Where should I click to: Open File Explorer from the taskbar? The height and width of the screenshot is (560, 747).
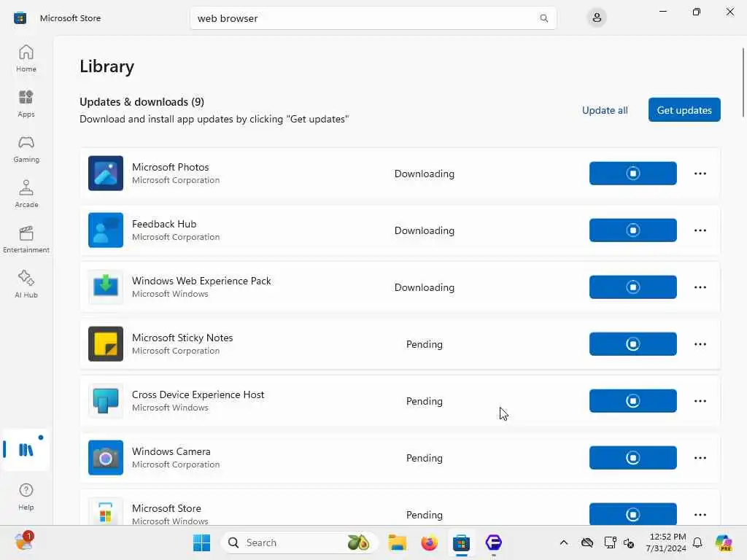397,542
